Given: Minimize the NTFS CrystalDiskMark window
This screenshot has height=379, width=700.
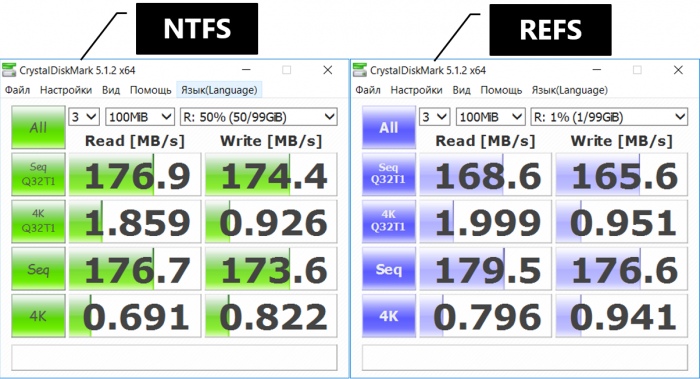Looking at the screenshot, I should point(246,70).
